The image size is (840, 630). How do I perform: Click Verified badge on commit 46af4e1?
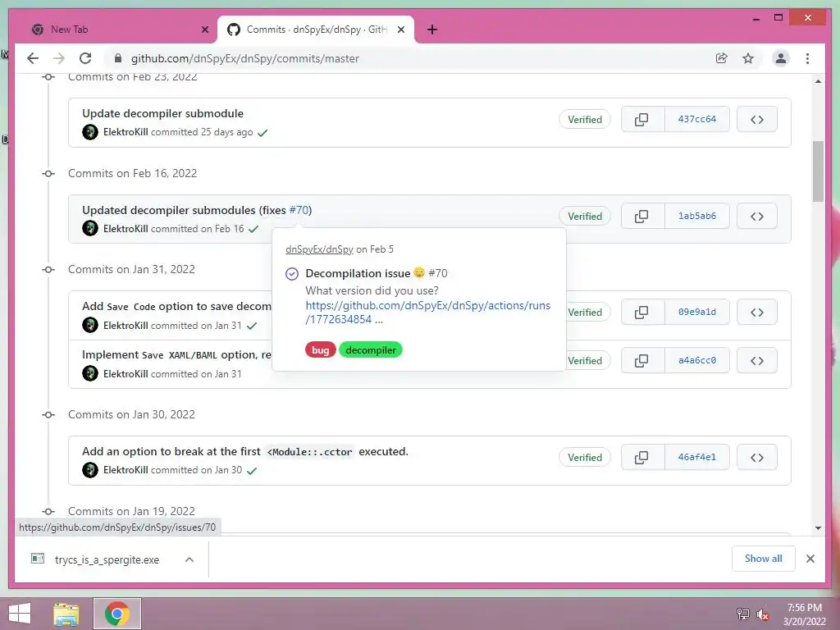pos(585,458)
